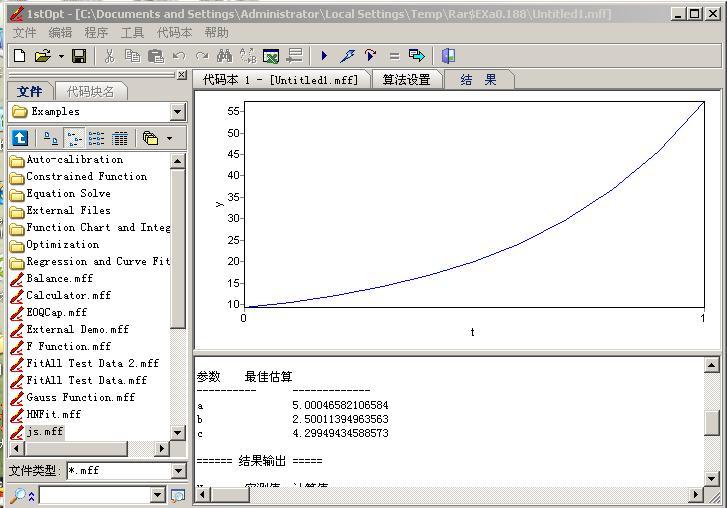Viewport: 727px width, 508px height.
Task: Switch to the 文件 panel tab
Action: click(31, 91)
